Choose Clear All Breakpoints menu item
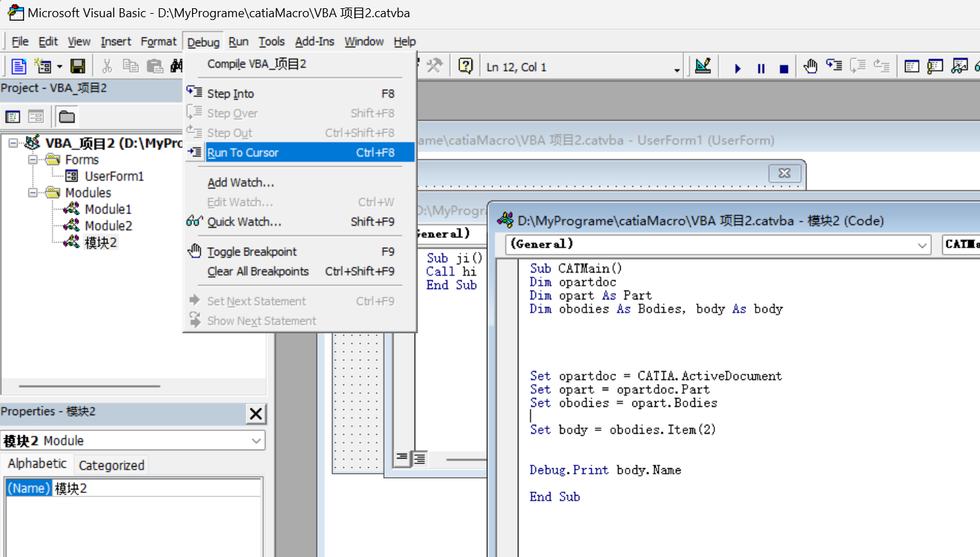Viewport: 980px width, 557px height. click(x=299, y=271)
